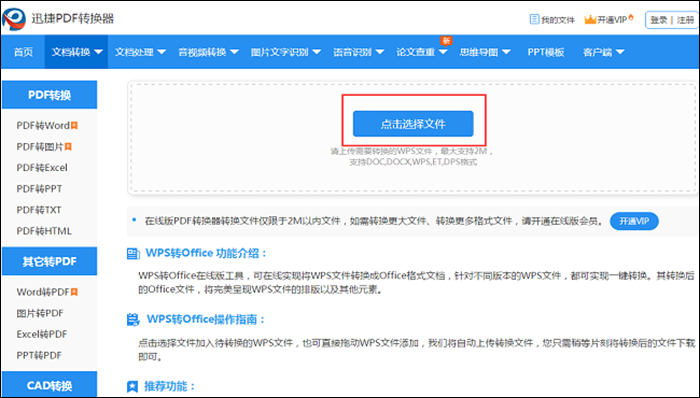The width and height of the screenshot is (700, 398).
Task: Select PPT转PDF in sidebar
Action: tap(39, 356)
